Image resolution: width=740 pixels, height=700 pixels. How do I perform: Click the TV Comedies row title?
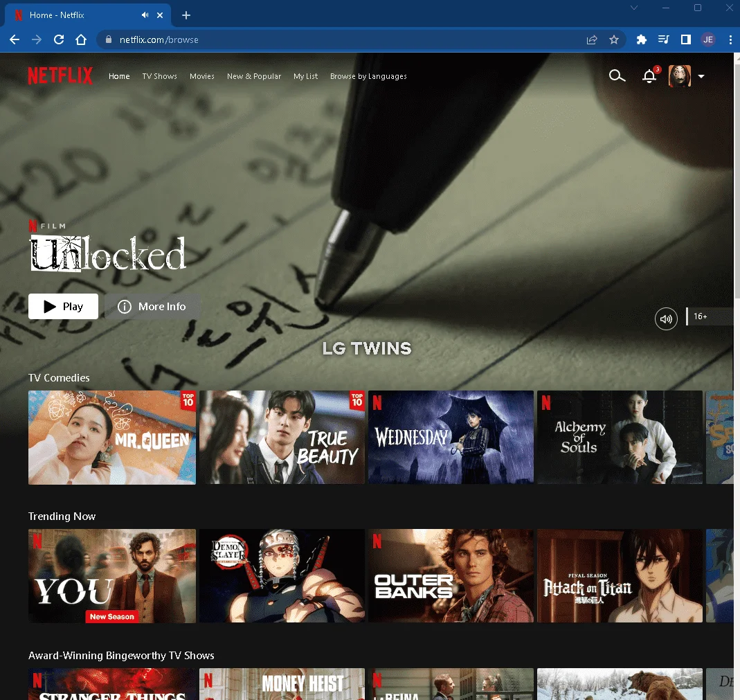click(x=59, y=377)
